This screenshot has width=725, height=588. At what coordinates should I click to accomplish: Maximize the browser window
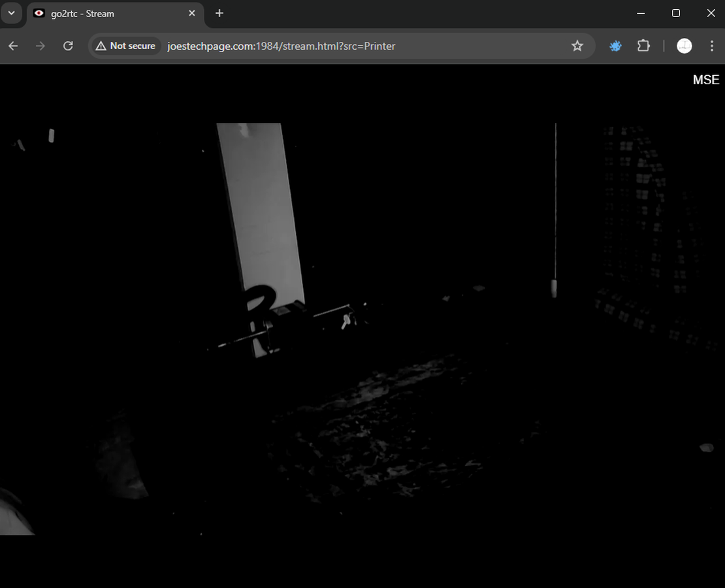click(676, 13)
